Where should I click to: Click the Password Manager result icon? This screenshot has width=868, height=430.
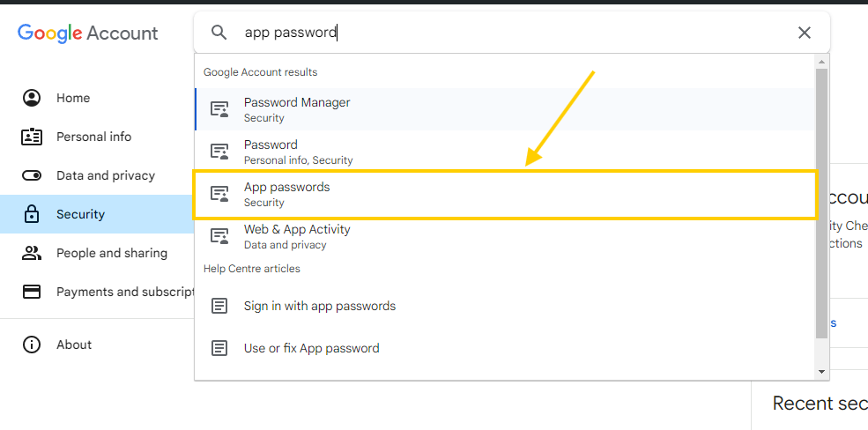click(x=219, y=109)
